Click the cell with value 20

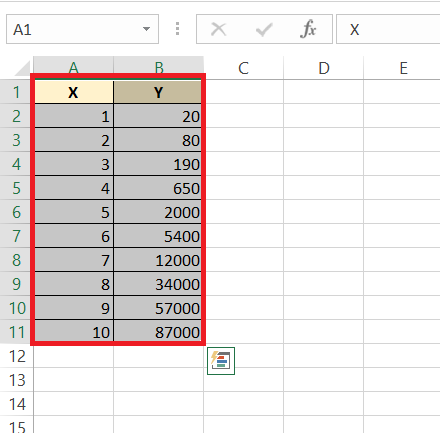158,116
